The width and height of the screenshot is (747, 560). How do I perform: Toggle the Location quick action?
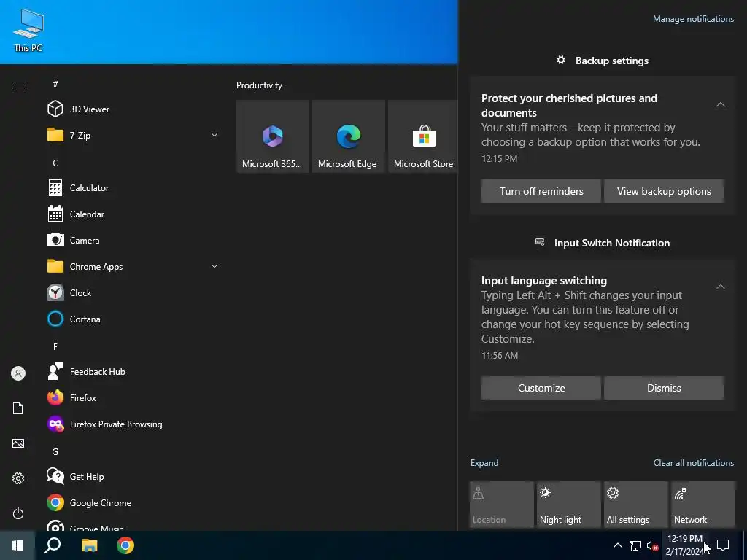(502, 505)
